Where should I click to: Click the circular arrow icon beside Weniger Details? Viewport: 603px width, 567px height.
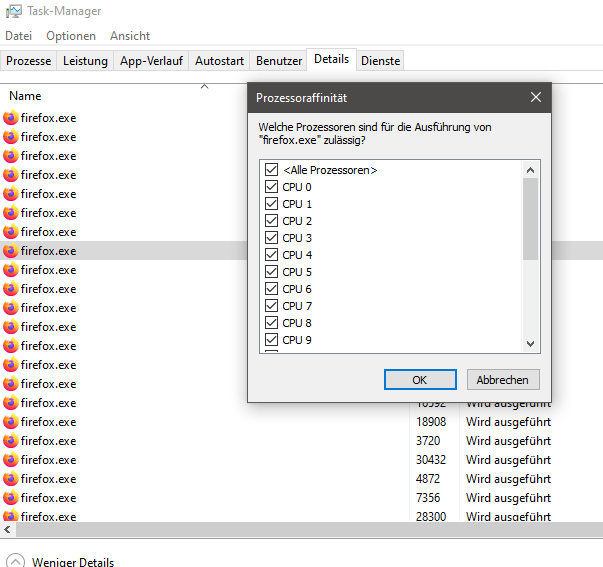15,561
